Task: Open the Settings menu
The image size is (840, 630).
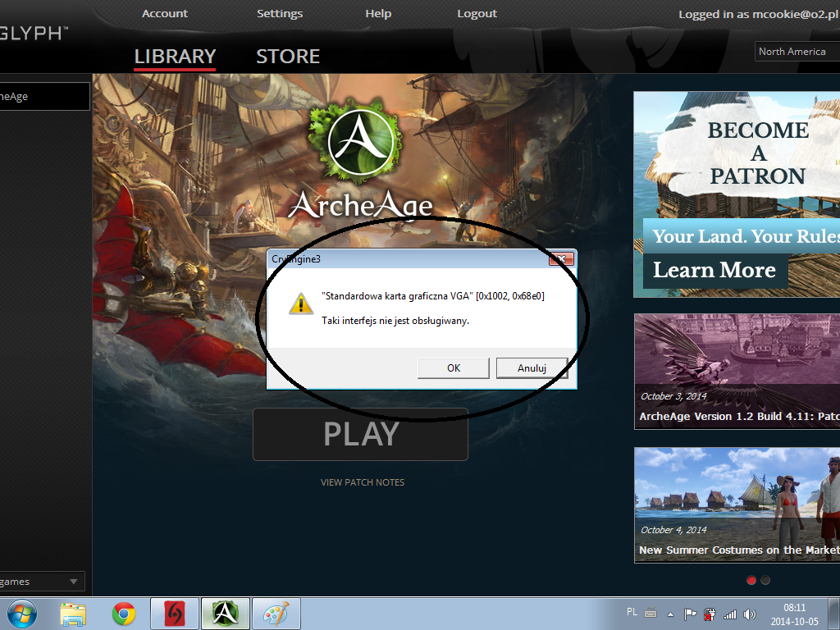Action: [x=280, y=13]
